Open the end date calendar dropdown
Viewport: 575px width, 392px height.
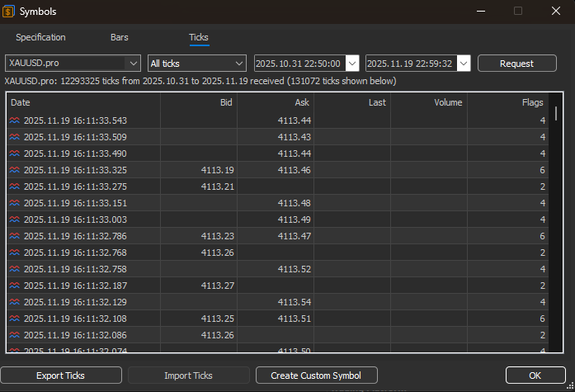coord(464,64)
